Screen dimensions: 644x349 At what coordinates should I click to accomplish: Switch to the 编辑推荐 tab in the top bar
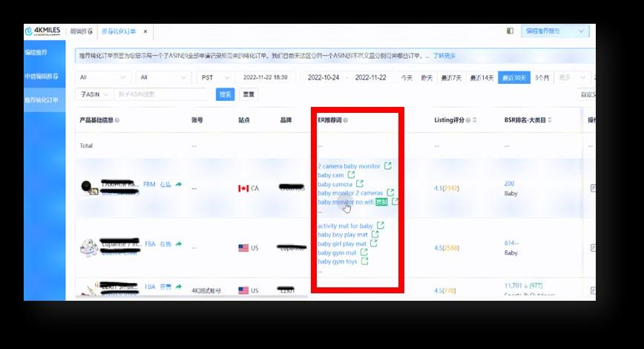pos(82,32)
